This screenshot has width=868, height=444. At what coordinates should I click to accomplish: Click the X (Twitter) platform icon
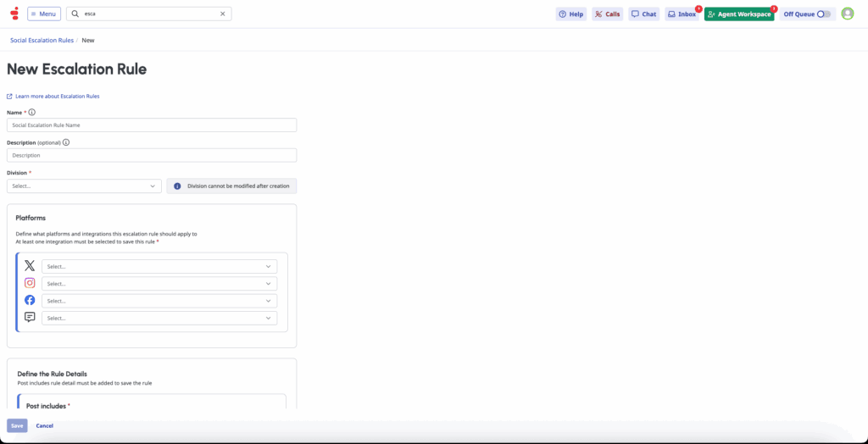point(30,266)
